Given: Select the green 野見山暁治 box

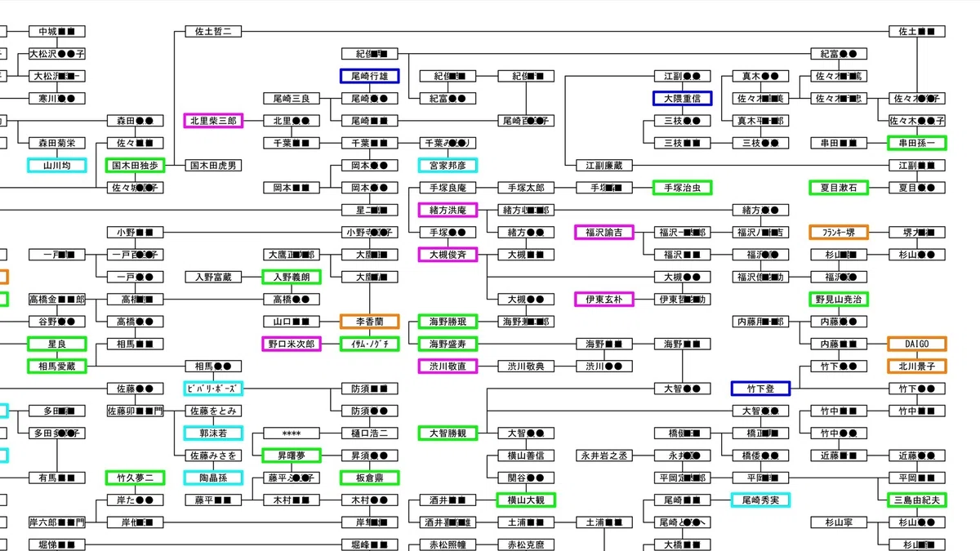Looking at the screenshot, I should (839, 299).
